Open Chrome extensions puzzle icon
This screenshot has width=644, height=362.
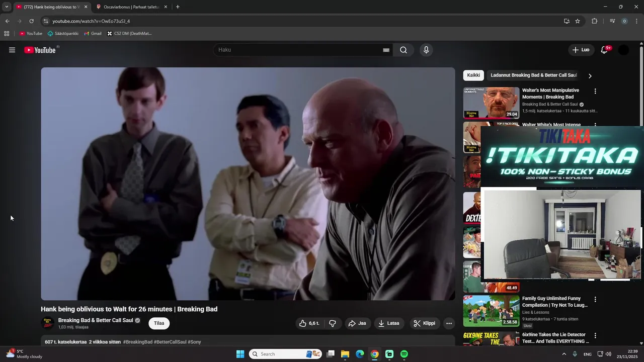coord(595,21)
